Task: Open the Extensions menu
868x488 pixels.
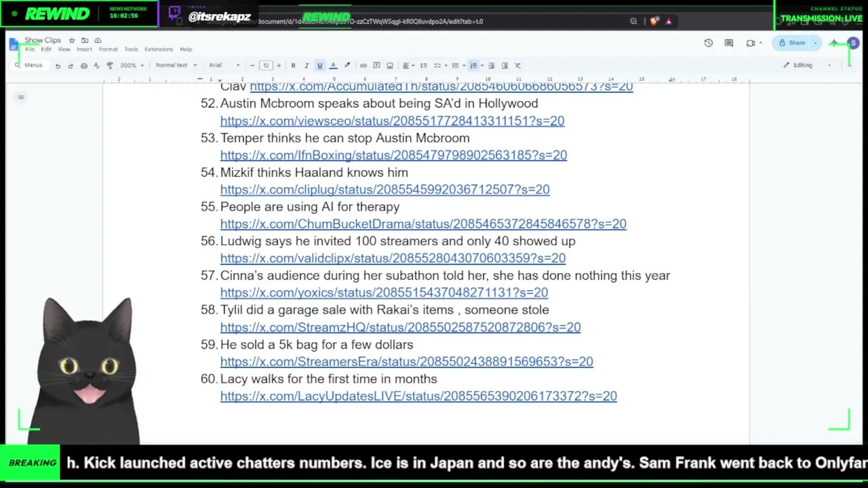Action: click(x=159, y=49)
